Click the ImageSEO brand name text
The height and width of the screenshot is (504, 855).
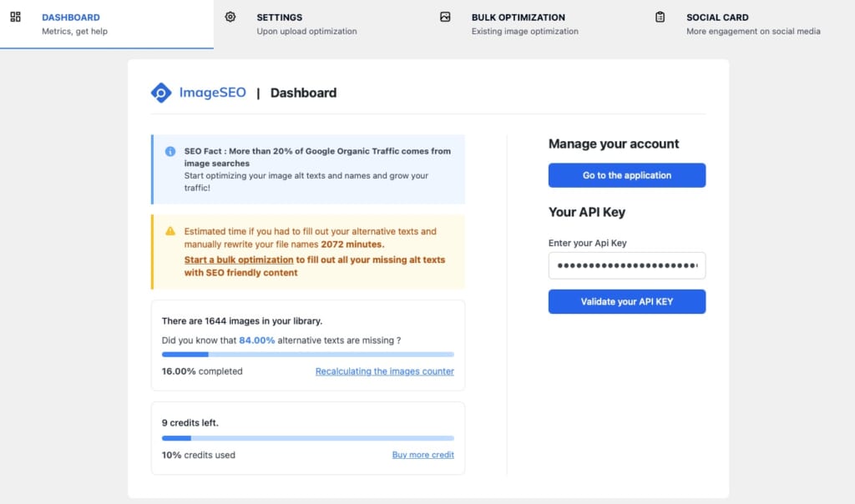point(213,93)
